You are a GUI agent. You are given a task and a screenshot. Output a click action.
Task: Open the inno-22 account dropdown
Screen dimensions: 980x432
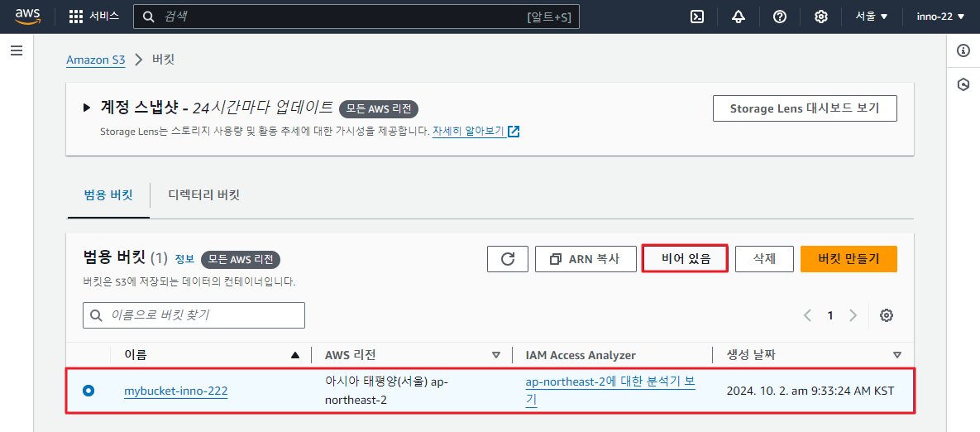(940, 17)
